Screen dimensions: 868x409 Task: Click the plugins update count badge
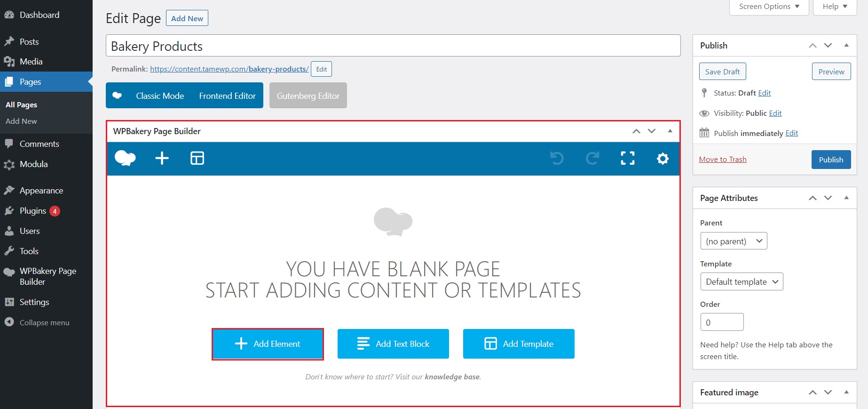click(x=55, y=211)
